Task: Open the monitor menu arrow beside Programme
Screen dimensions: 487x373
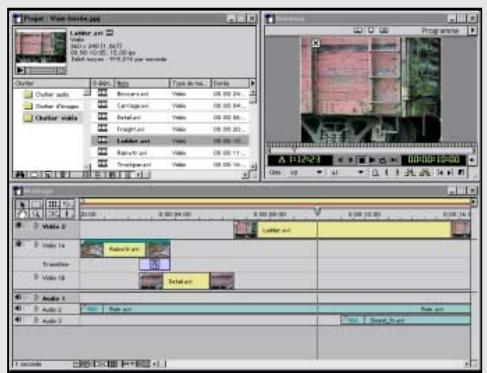Action: (472, 30)
